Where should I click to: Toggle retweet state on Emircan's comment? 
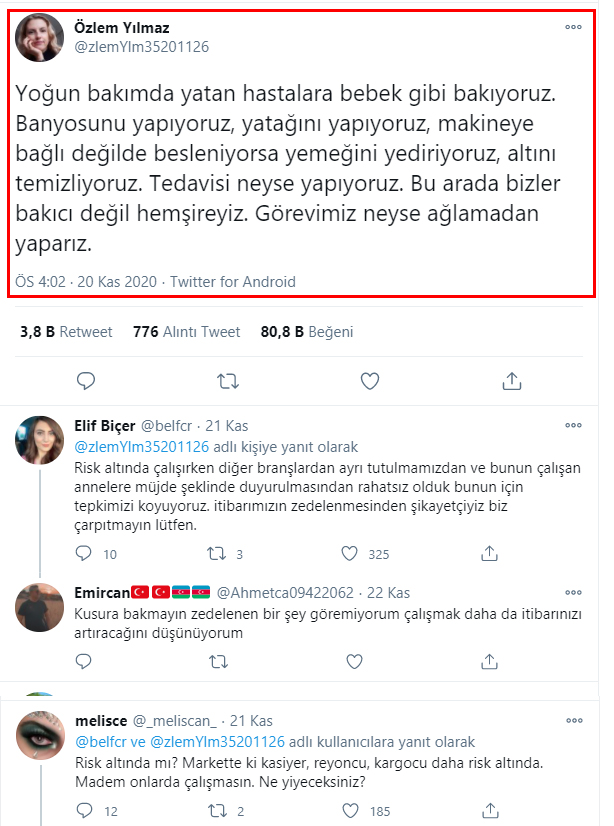[214, 661]
